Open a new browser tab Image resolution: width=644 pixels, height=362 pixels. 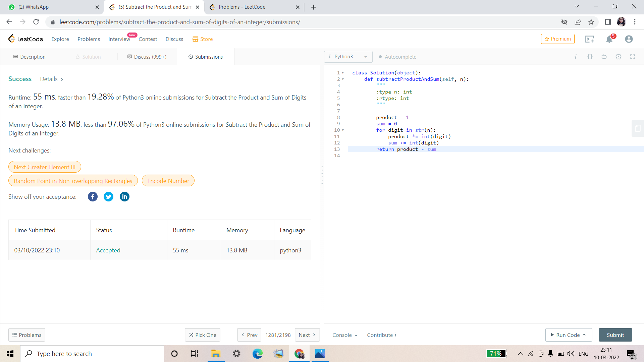click(314, 7)
